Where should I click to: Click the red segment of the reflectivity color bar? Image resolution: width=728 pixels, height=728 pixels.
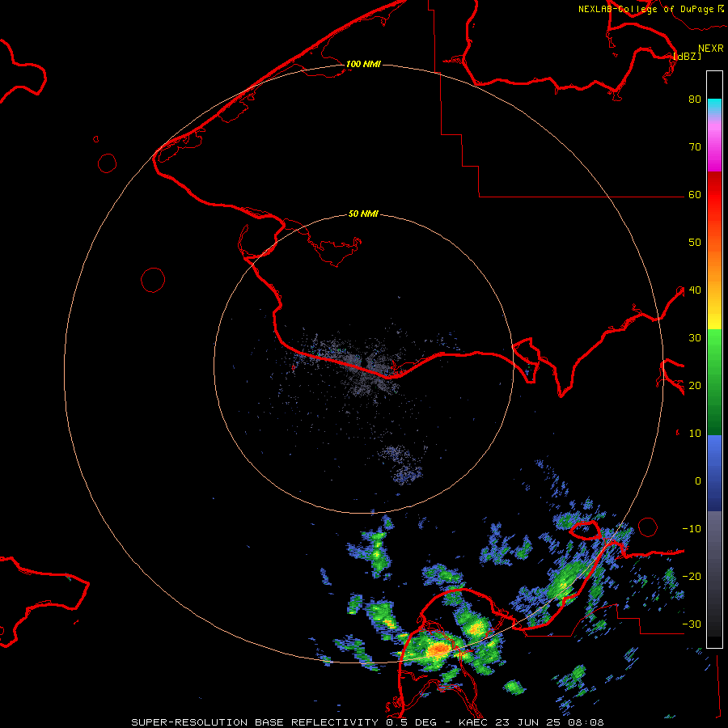714,197
